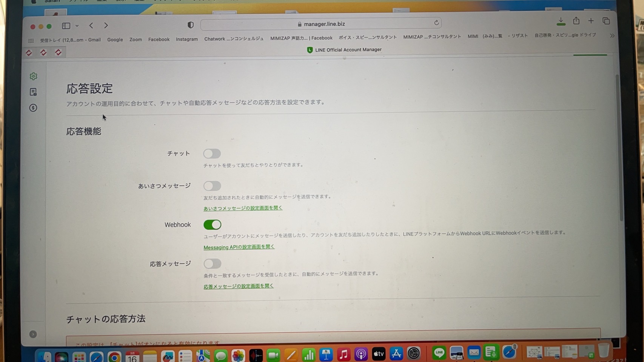Open FaceTime from the Dock
This screenshot has width=644, height=362.
click(273, 355)
